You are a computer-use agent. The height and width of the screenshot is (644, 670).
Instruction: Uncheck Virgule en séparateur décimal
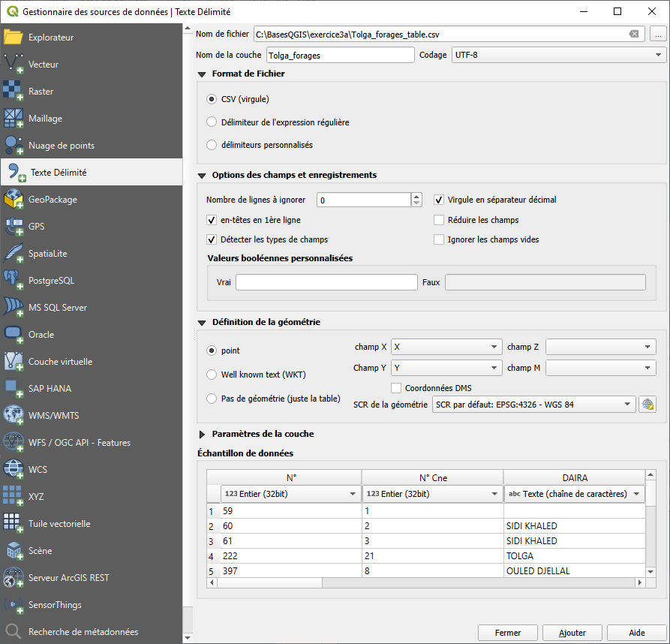(439, 200)
